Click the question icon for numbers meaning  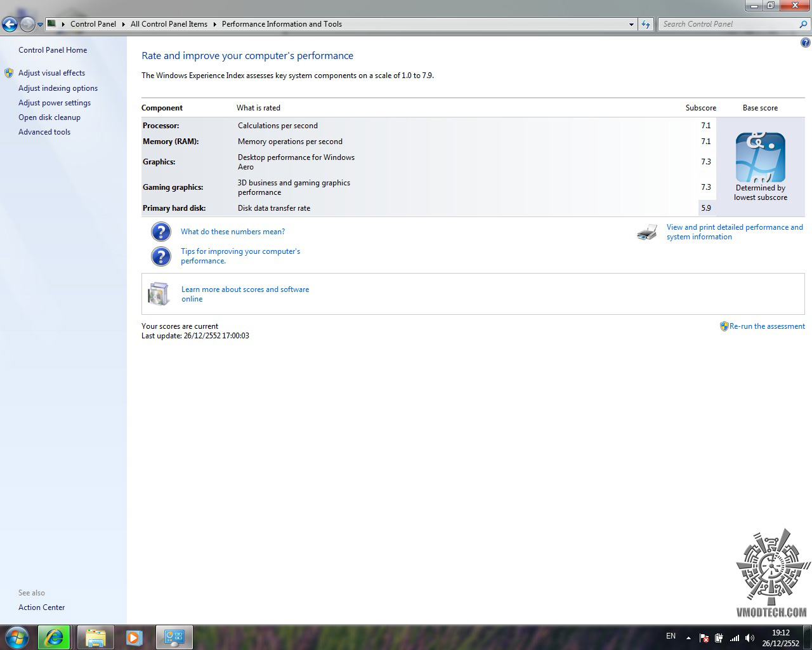[x=161, y=232]
